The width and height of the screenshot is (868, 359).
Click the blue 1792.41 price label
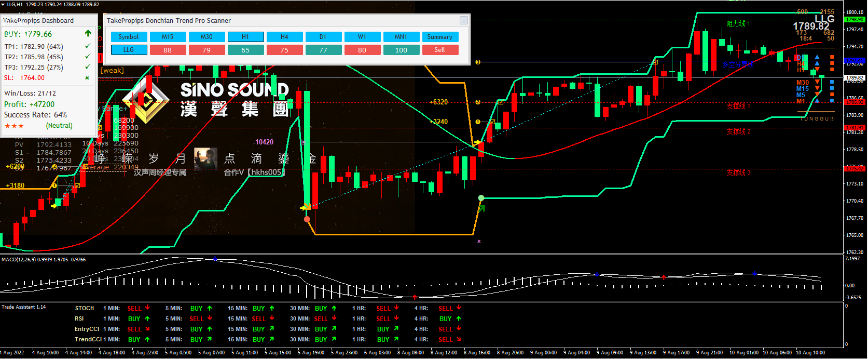855,60
